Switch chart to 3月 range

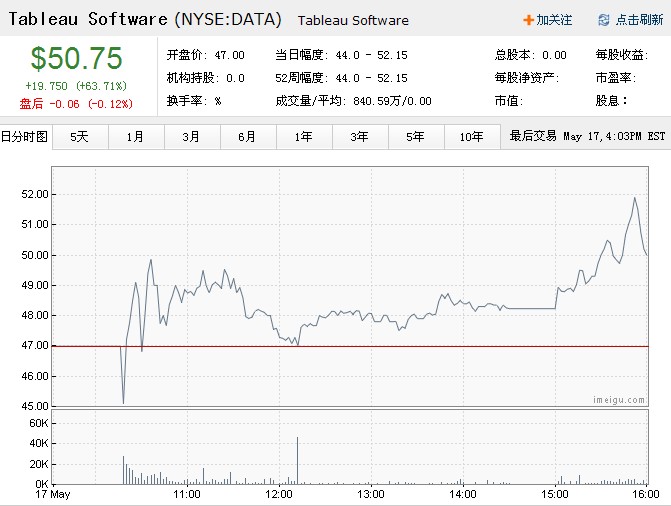pyautogui.click(x=192, y=137)
